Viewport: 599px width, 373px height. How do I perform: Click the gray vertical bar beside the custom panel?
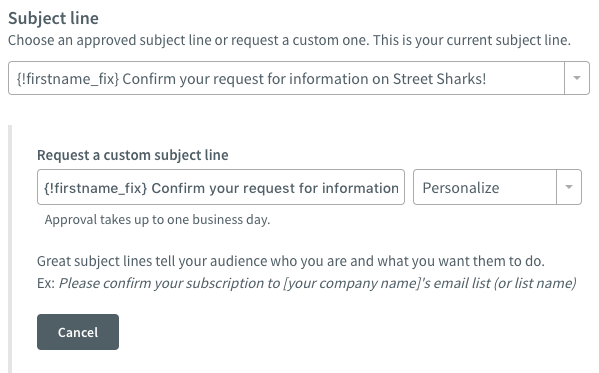(x=10, y=249)
